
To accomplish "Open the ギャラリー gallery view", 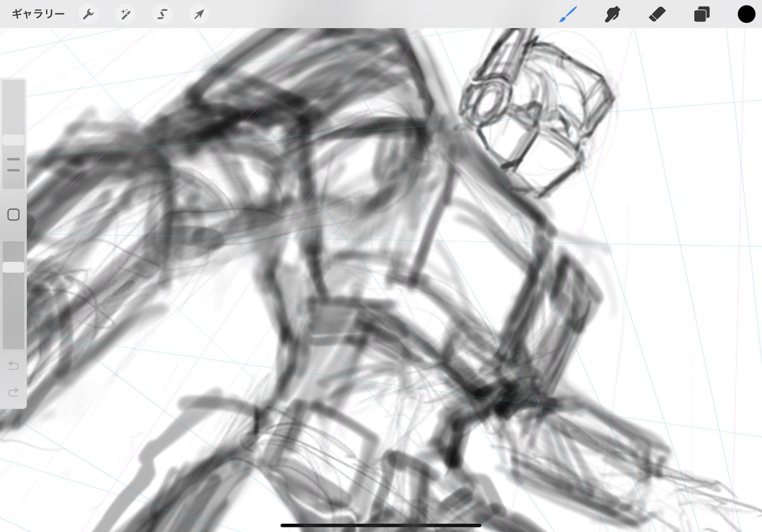I will click(38, 14).
